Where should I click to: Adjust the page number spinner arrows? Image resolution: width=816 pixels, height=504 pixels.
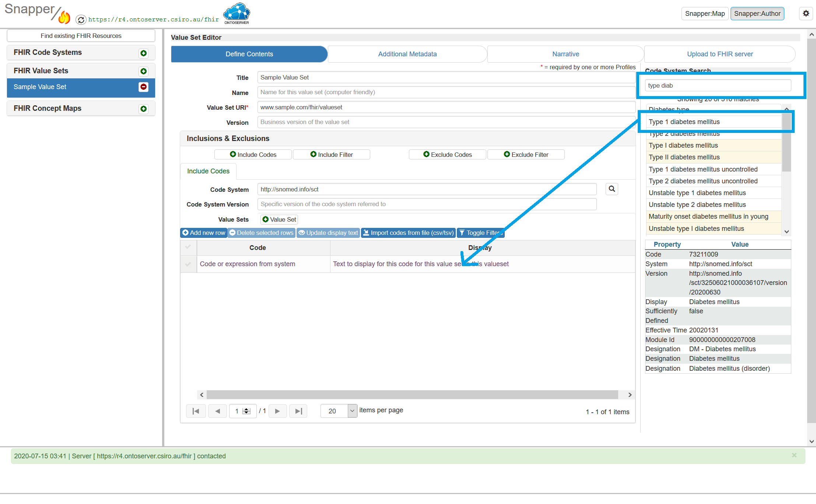point(247,411)
